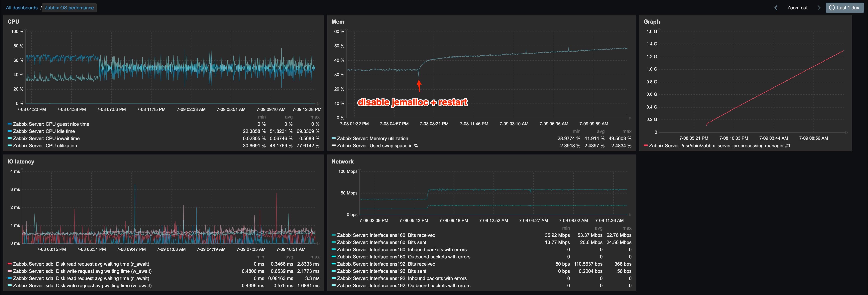Click color swatch beside Memory utilization
The height and width of the screenshot is (295, 868).
[334, 138]
